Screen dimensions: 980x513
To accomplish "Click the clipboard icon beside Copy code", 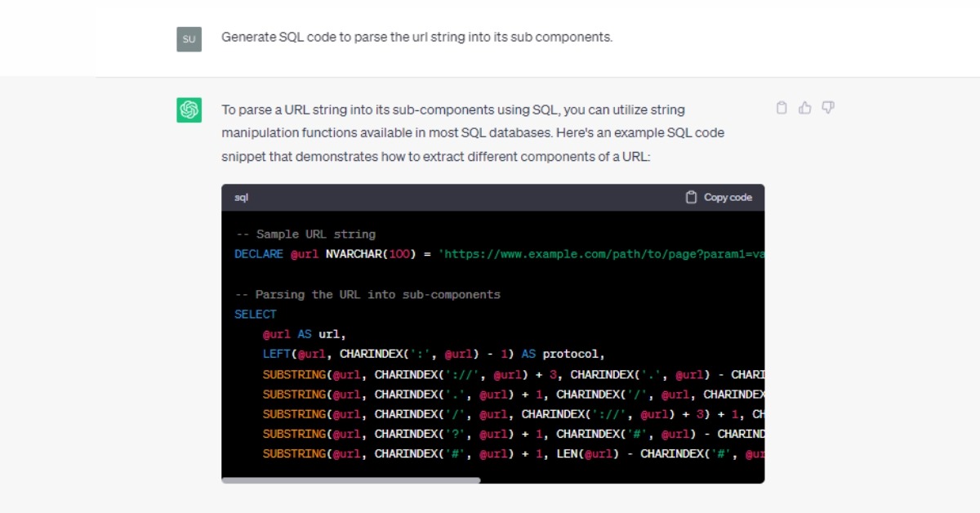I will [691, 197].
